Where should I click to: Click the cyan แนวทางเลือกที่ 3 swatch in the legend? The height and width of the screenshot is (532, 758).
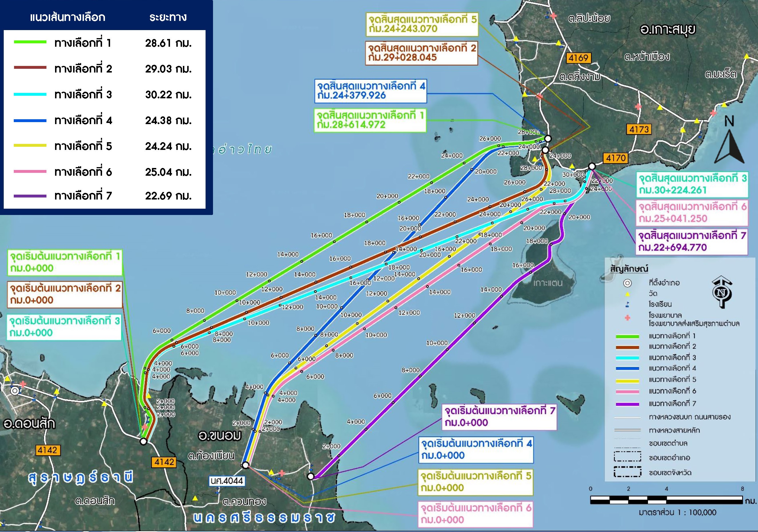click(627, 358)
